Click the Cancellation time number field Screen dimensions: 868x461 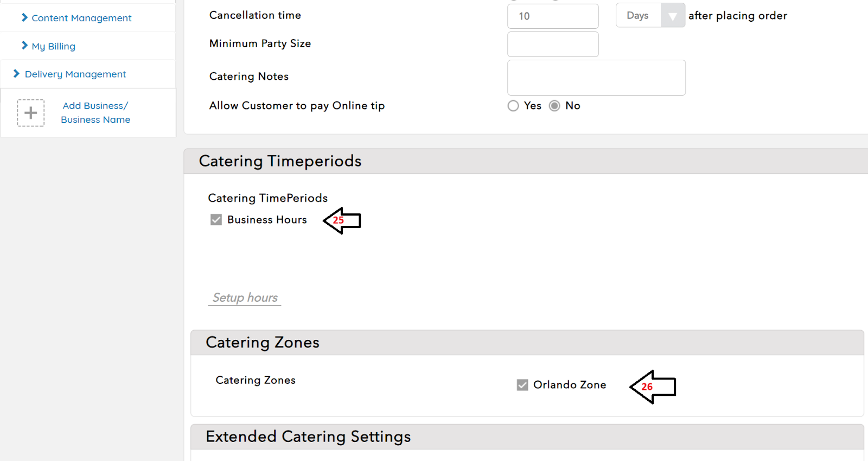click(552, 16)
